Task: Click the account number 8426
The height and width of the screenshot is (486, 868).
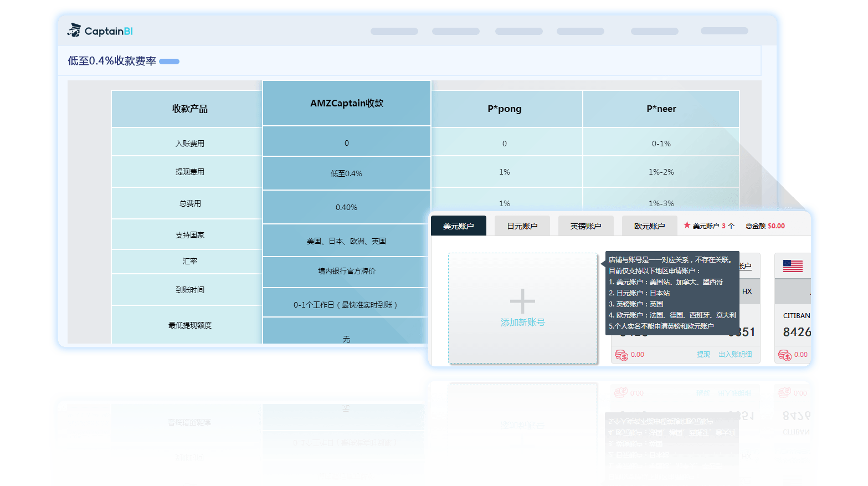Action: (x=797, y=332)
